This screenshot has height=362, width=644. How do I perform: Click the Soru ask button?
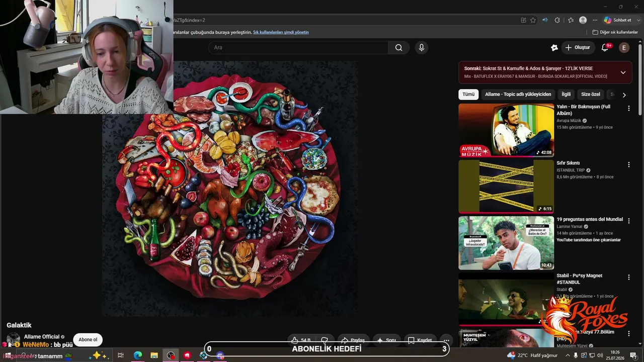tap(386, 340)
